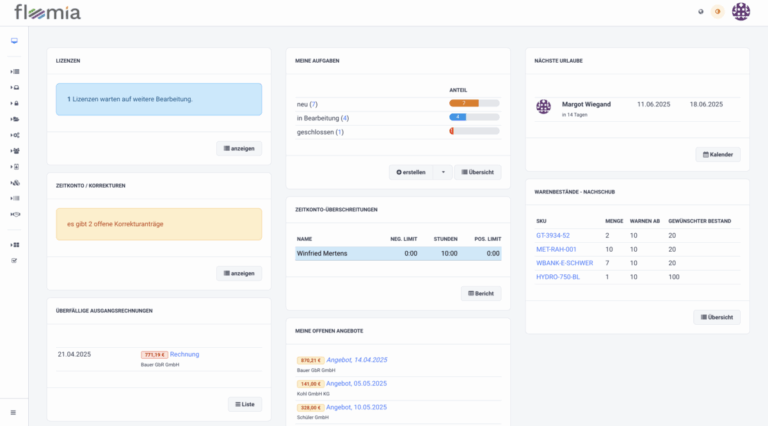Open the hamburger menu at sidebar bottom
This screenshot has width=768, height=426.
[x=14, y=412]
